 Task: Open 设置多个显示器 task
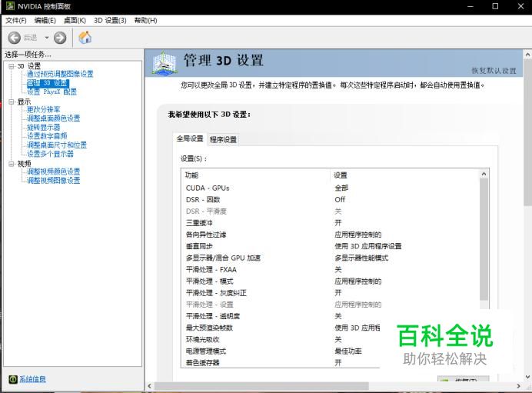click(50, 154)
